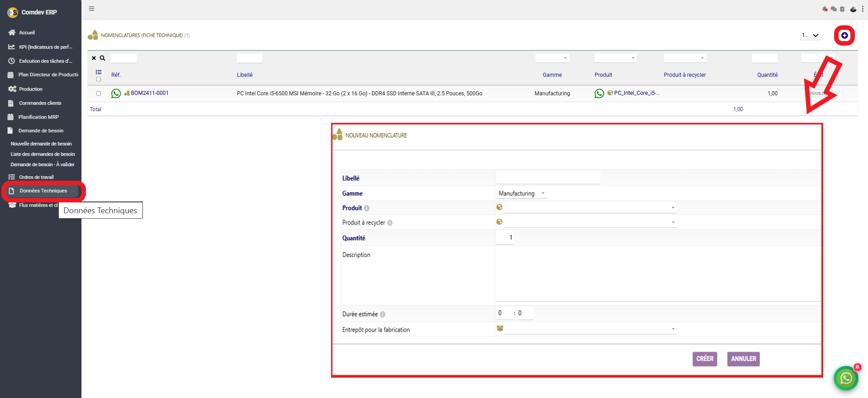Clear the list filters with X icon
Screen dimensions: 868x398
click(x=94, y=58)
